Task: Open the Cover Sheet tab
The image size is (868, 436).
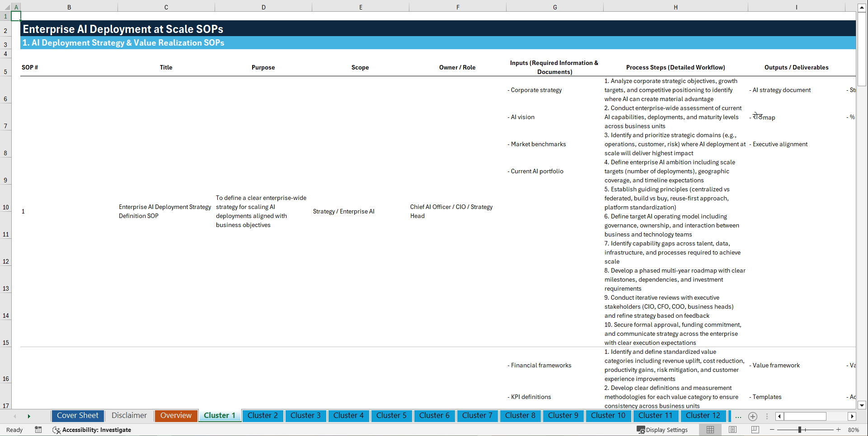Action: tap(77, 415)
